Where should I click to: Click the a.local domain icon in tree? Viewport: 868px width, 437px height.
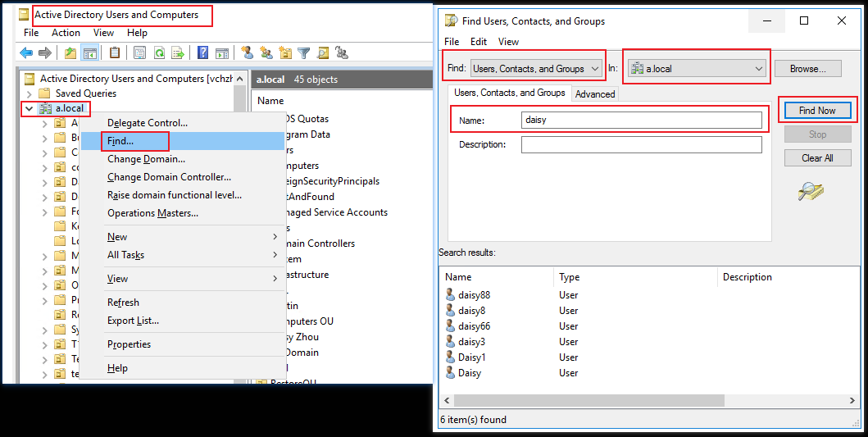pos(45,108)
